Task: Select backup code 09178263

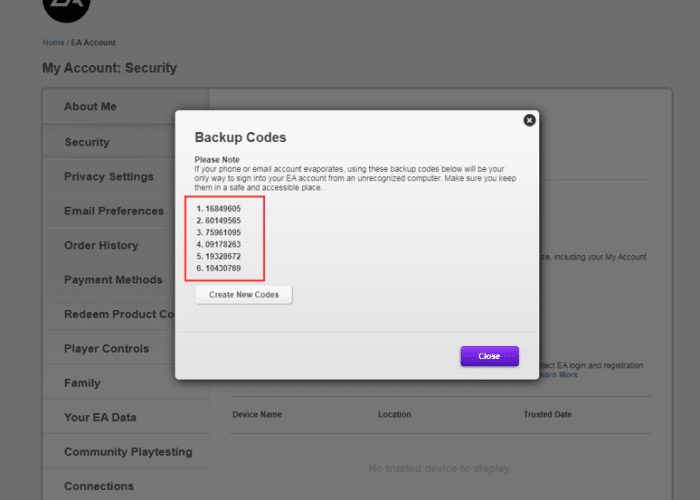Action: tap(223, 244)
